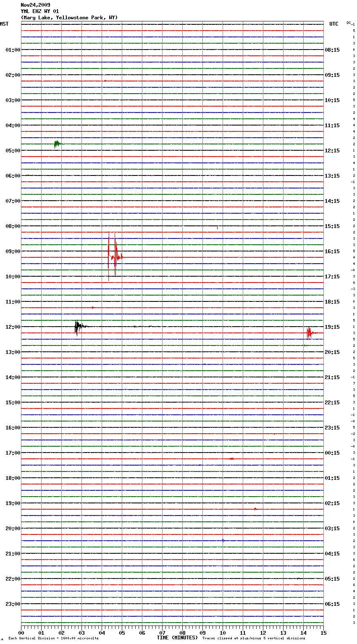Select the 07:00 MST row label
Screen dimensions: 357x644
(13, 201)
